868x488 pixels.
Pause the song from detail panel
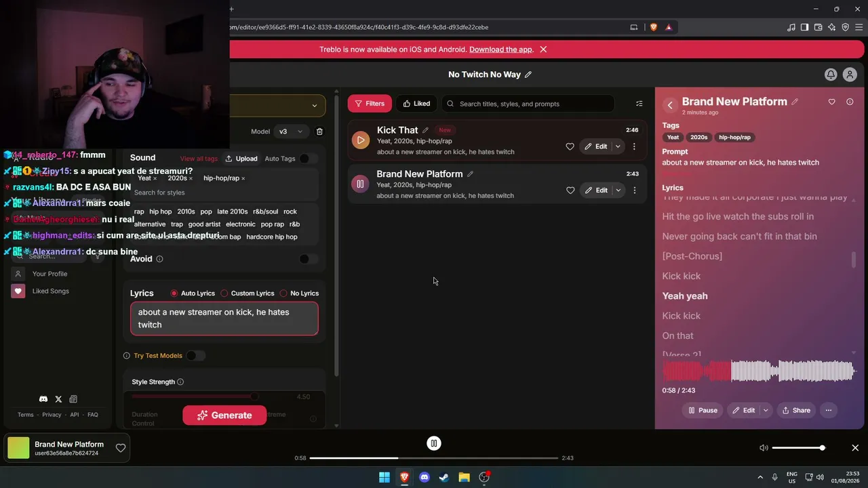(x=703, y=410)
